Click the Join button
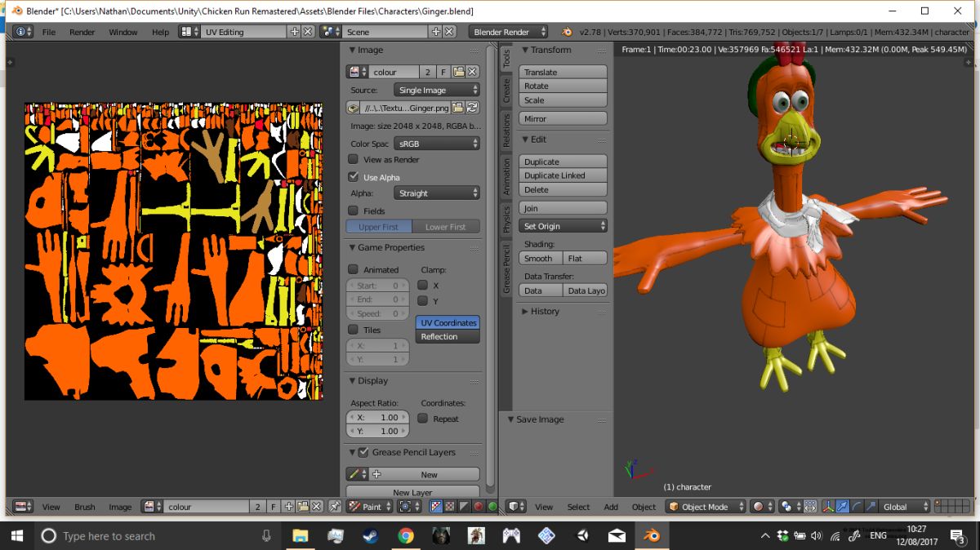980x550 pixels. pyautogui.click(x=563, y=208)
